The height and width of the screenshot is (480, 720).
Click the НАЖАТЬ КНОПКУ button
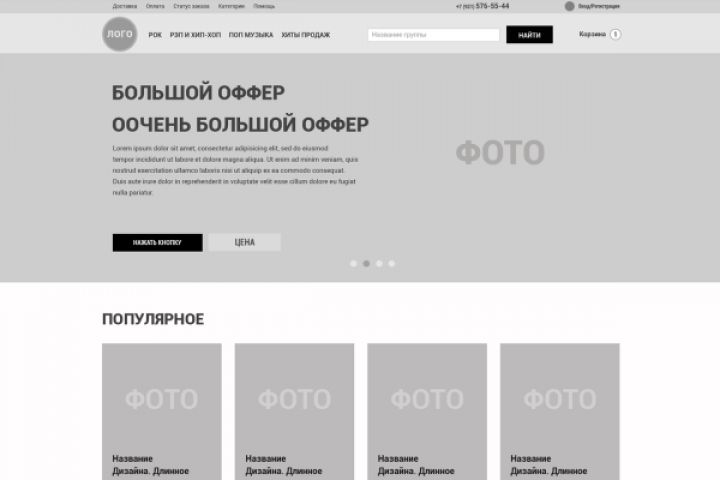coord(158,243)
